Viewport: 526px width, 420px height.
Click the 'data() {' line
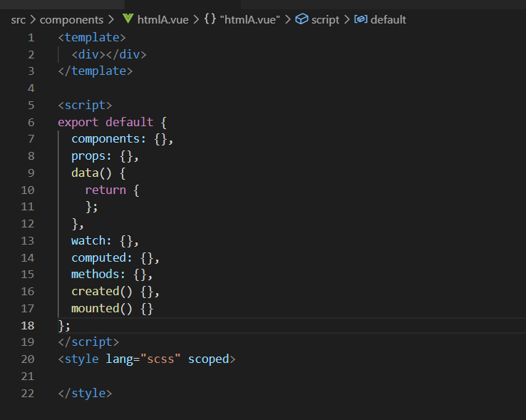click(x=98, y=173)
